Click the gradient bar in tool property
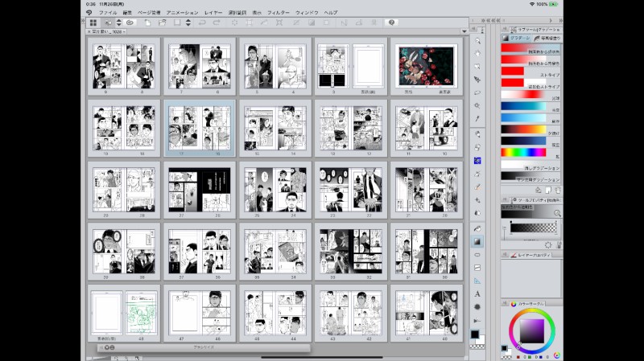Screen dimensions: 644x361 tap(534, 228)
